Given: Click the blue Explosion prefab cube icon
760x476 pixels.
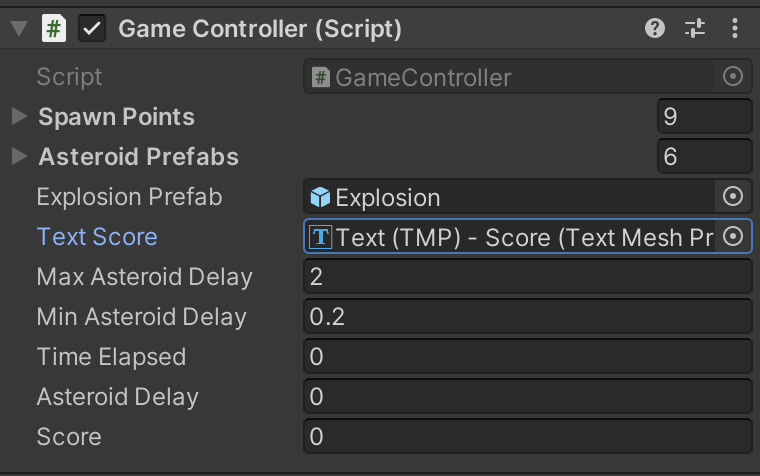Looking at the screenshot, I should [x=321, y=197].
